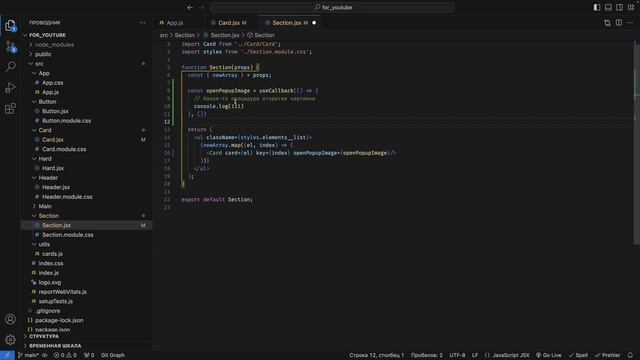Open changes icon in editor toolbar
This screenshot has height=360, width=640.
click(607, 23)
